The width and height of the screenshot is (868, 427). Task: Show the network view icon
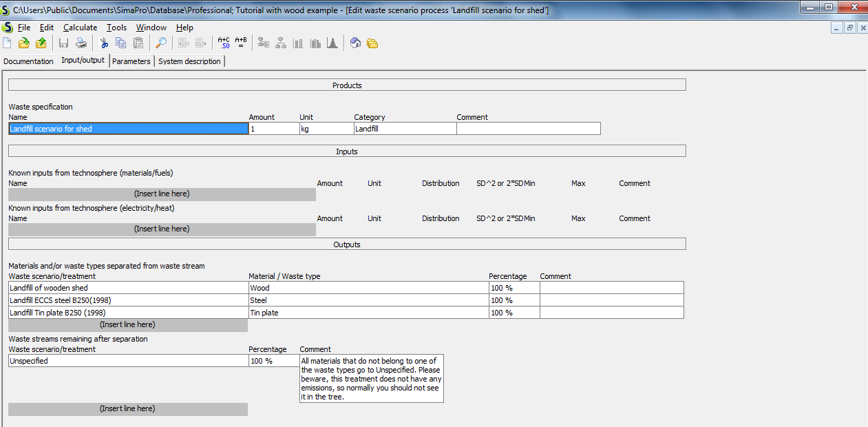(264, 43)
